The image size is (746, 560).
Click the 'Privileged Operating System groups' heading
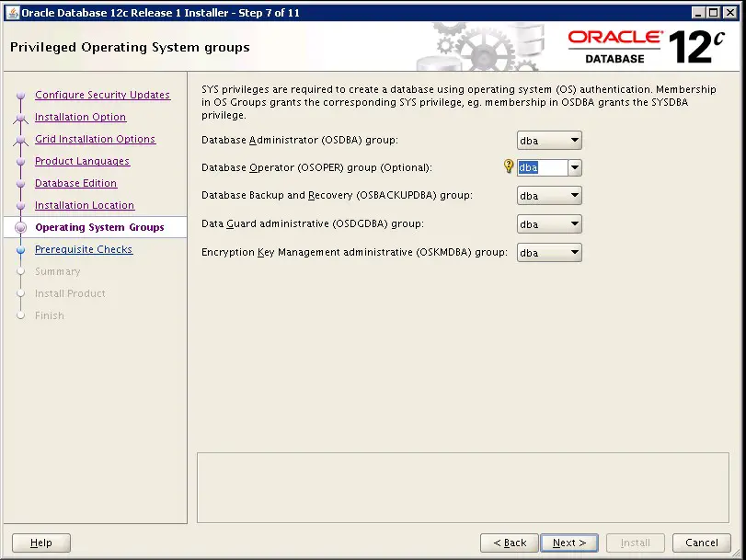130,47
